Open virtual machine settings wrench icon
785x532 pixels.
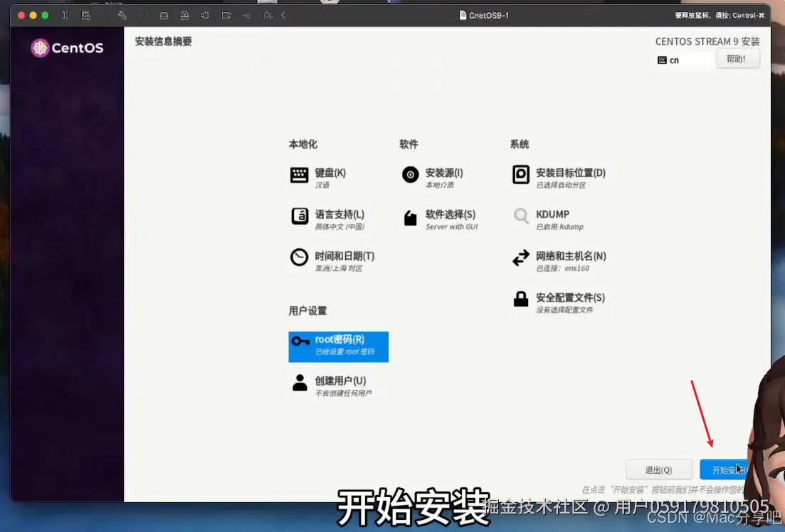pos(122,16)
